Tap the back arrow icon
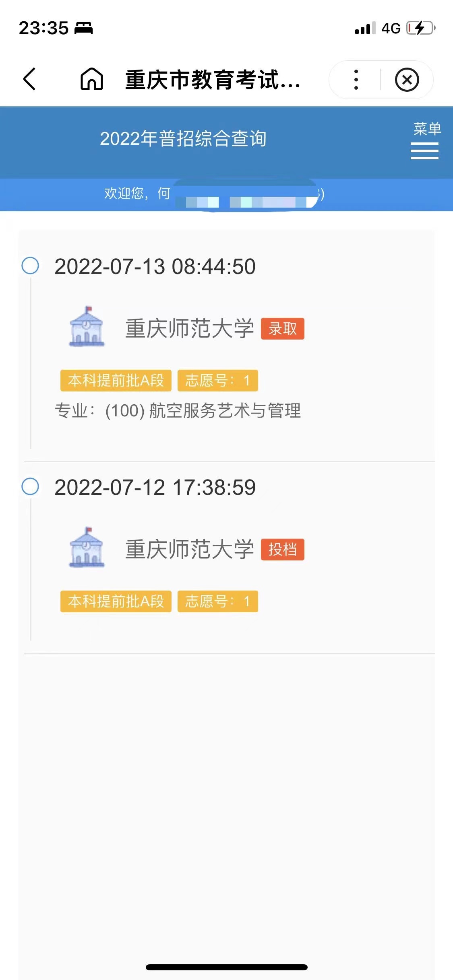This screenshot has width=453, height=980. (x=30, y=79)
